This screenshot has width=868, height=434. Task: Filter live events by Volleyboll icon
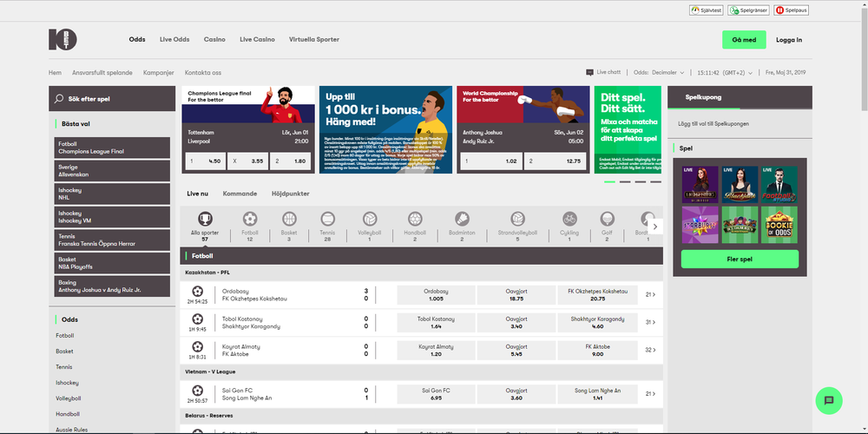coord(370,219)
